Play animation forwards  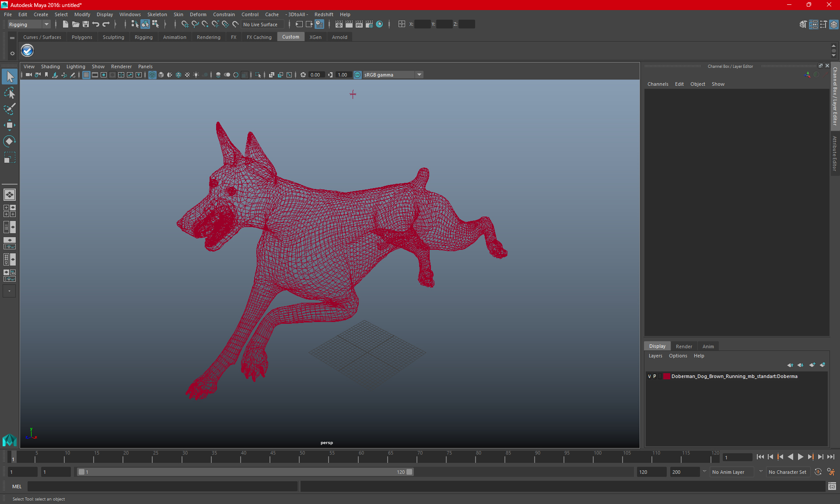tap(800, 457)
